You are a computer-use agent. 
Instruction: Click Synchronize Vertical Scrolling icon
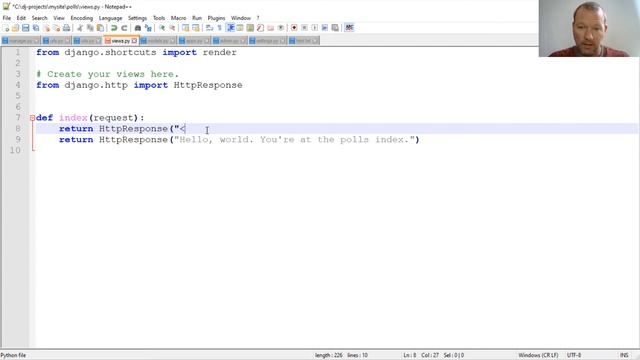click(x=186, y=28)
